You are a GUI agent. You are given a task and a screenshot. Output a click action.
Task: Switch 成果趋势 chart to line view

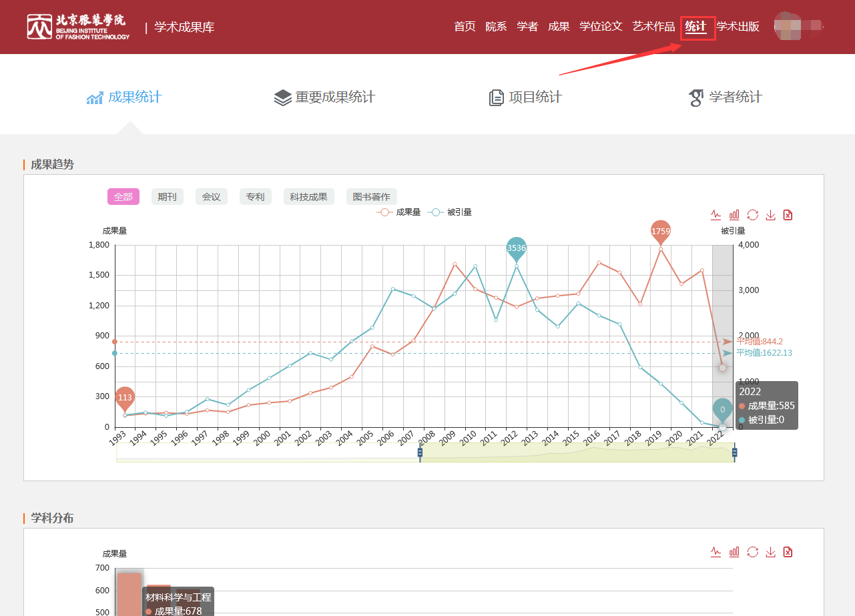pyautogui.click(x=716, y=215)
